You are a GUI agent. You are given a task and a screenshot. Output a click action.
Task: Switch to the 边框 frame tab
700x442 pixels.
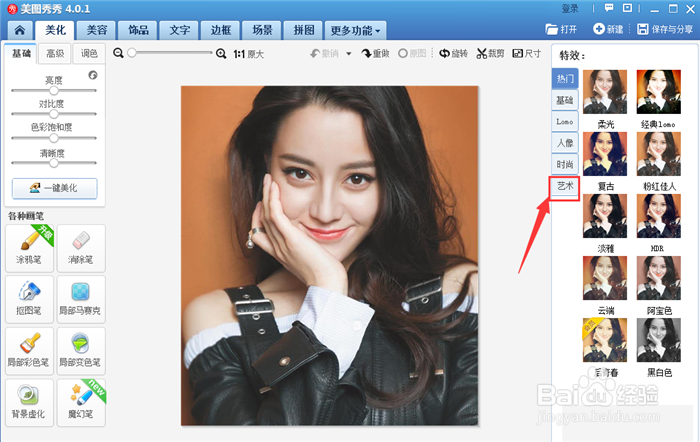(x=221, y=30)
